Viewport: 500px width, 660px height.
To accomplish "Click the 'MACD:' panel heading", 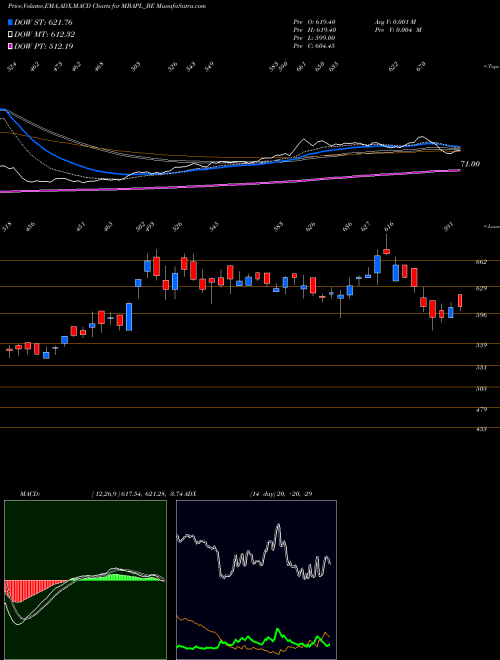I will pyautogui.click(x=29, y=494).
